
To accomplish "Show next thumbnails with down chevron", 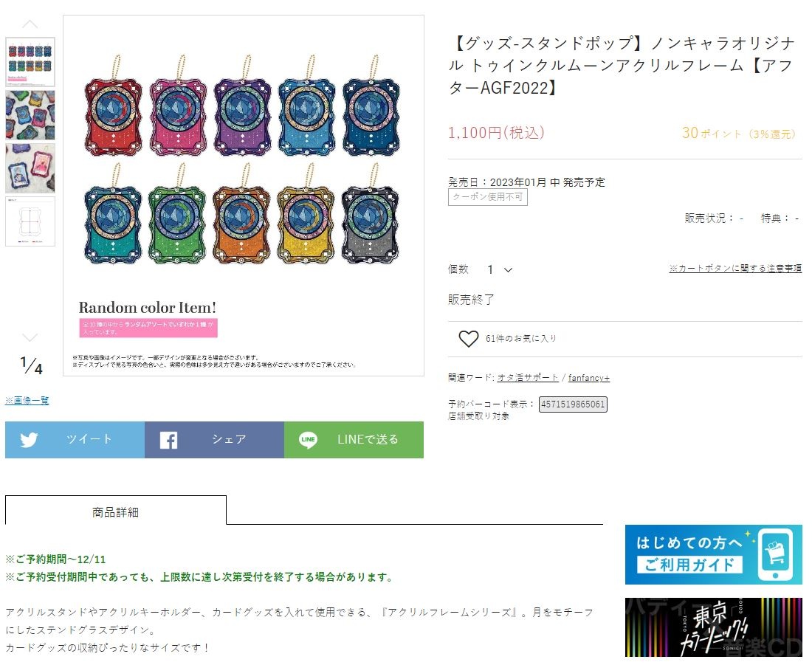I will [x=30, y=338].
